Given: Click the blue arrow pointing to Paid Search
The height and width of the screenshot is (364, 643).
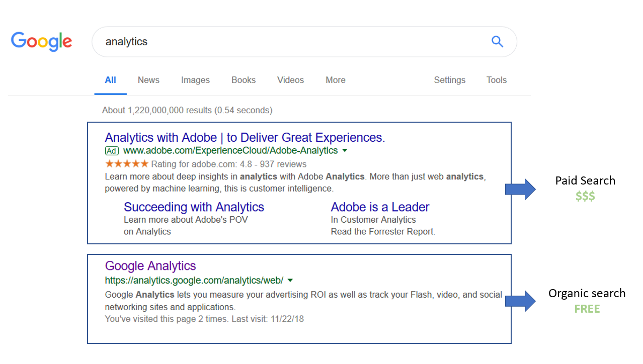Looking at the screenshot, I should [x=521, y=190].
